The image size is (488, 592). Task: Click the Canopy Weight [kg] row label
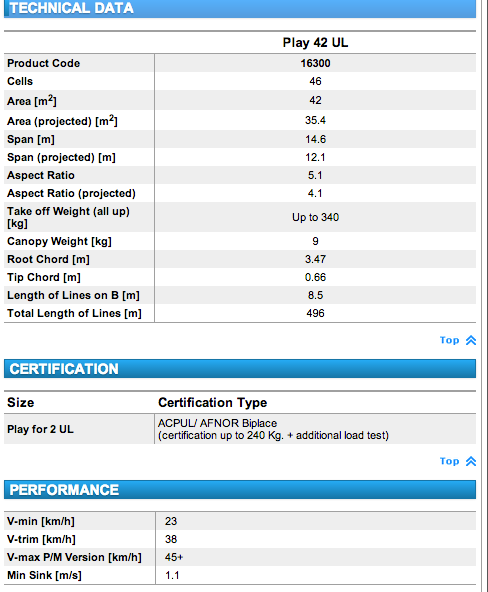click(x=59, y=241)
